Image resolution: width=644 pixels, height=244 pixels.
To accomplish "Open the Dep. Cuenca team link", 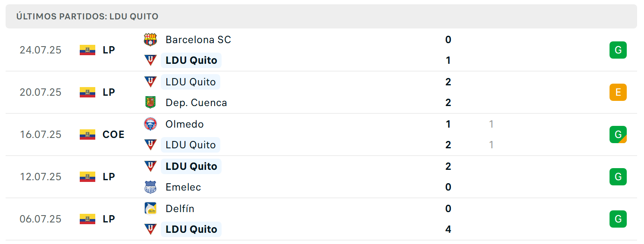I will [196, 103].
